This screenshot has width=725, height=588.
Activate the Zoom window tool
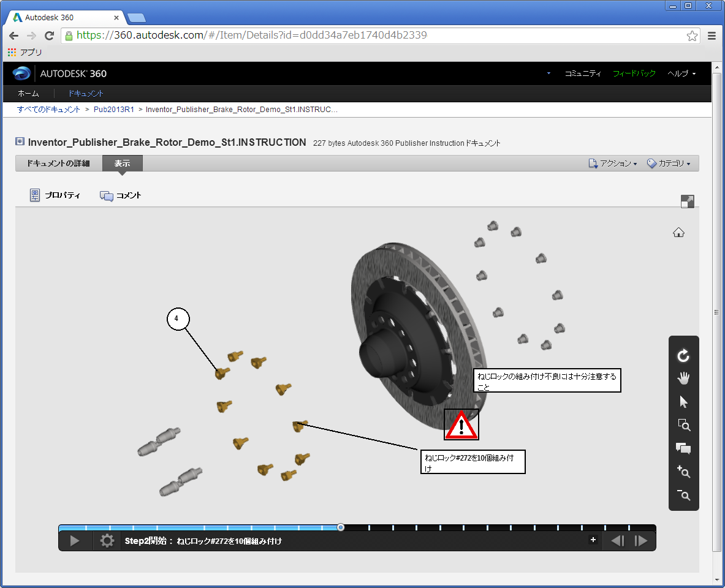pos(683,425)
